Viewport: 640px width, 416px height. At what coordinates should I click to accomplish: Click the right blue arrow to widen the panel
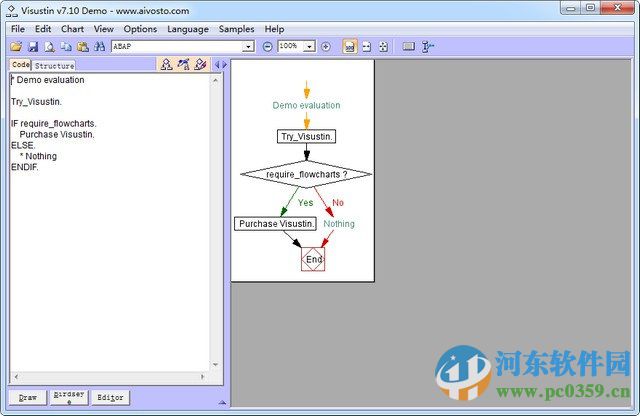click(x=224, y=65)
